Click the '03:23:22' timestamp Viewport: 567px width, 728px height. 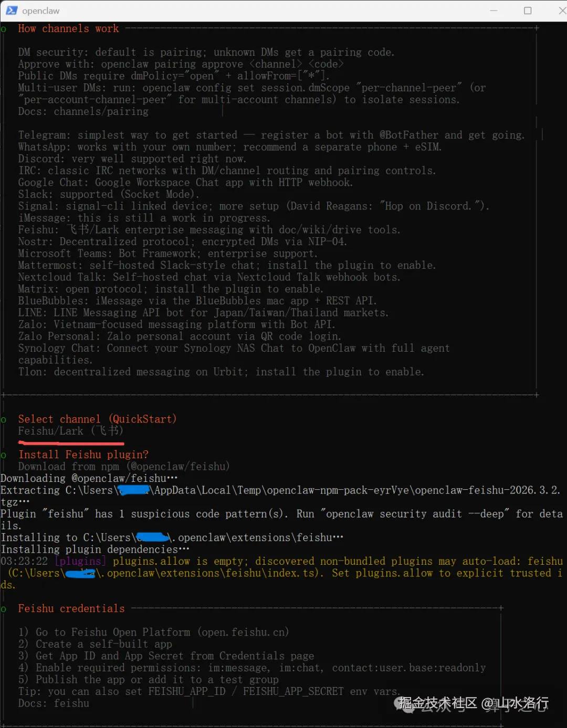point(24,561)
